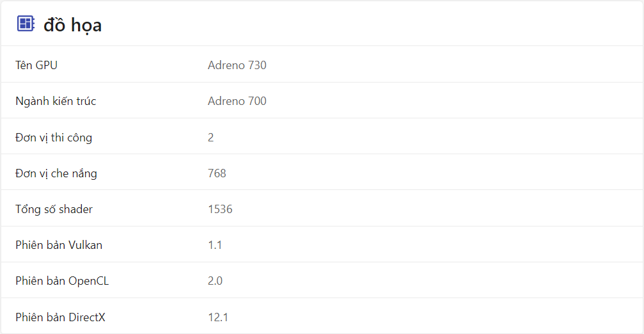
Task: Click the đồ họa section heading
Action: click(72, 25)
